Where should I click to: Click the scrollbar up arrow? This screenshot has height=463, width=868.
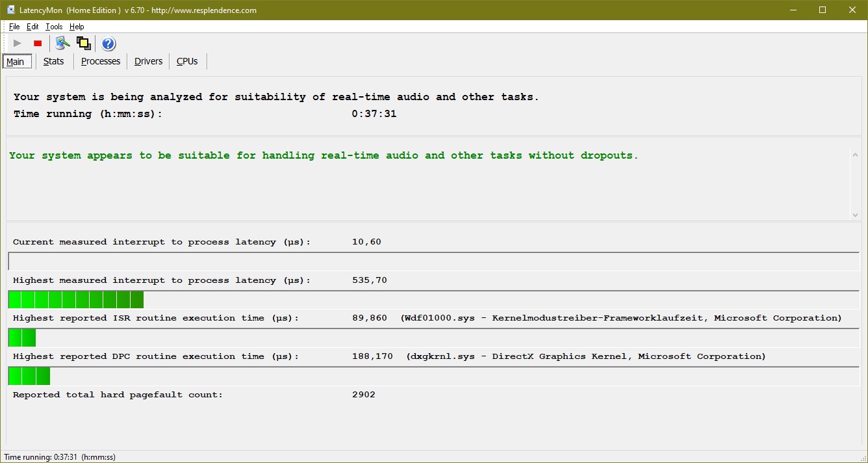click(x=856, y=154)
